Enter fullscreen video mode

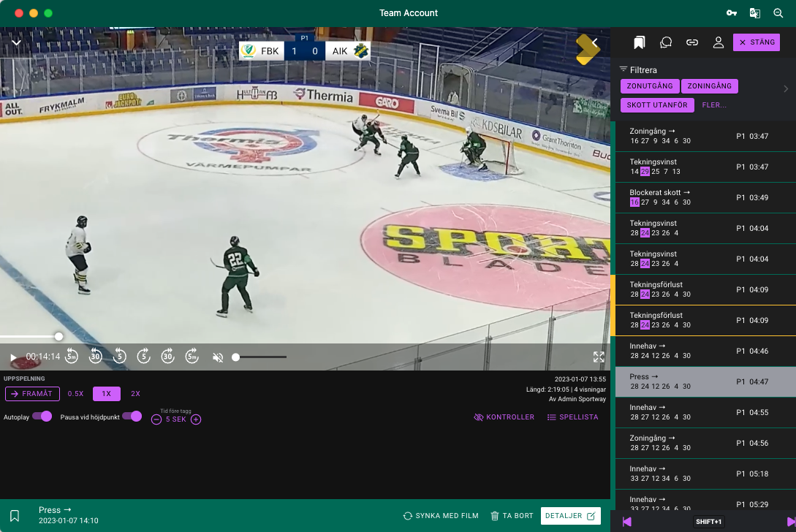599,357
